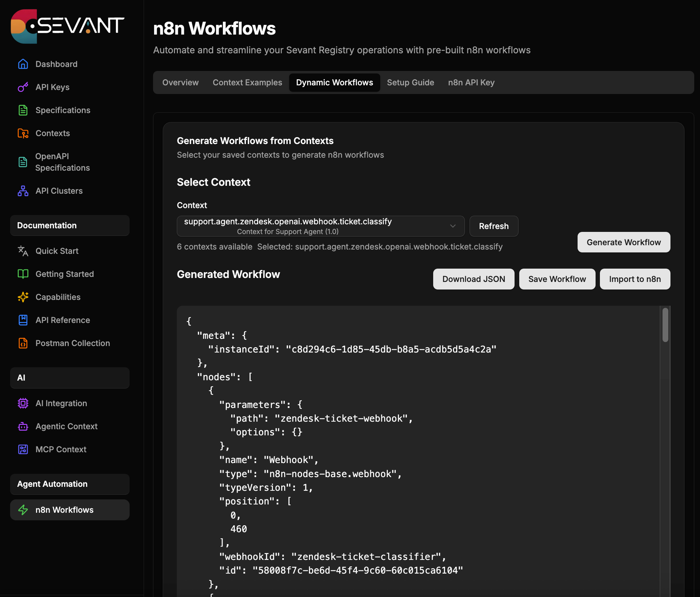Image resolution: width=700 pixels, height=597 pixels.
Task: Open the Capabilities documentation page
Action: tap(58, 297)
